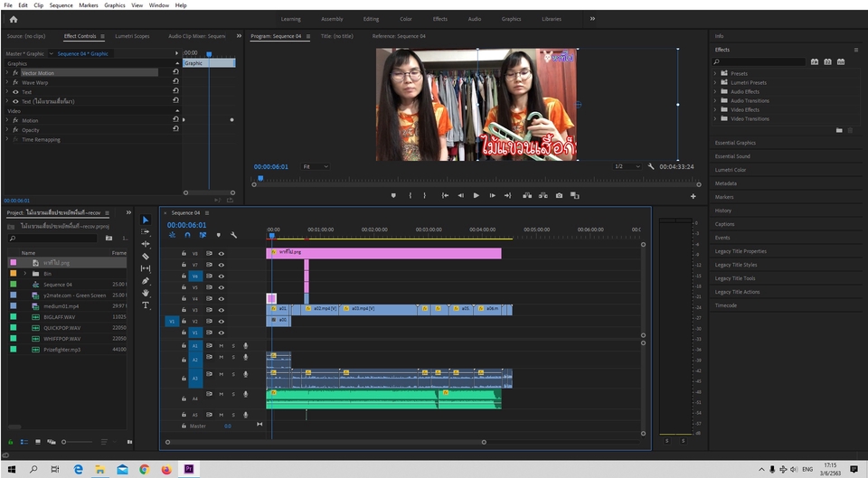Expand the Bin folder in Project

[x=25, y=273]
